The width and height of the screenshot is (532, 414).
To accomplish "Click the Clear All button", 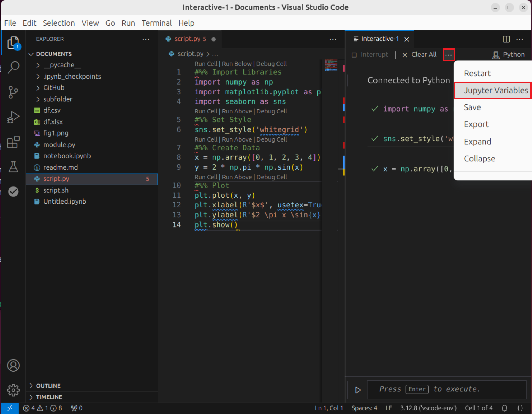I will coord(419,55).
